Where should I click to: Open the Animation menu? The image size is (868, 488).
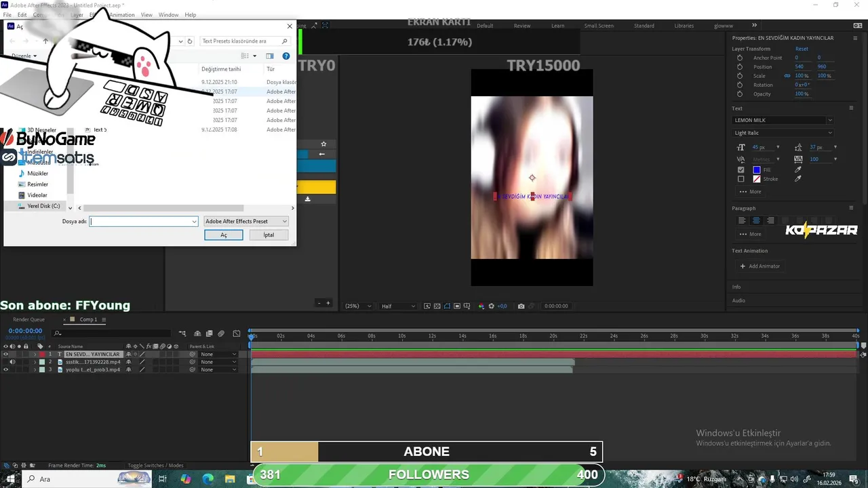(122, 15)
